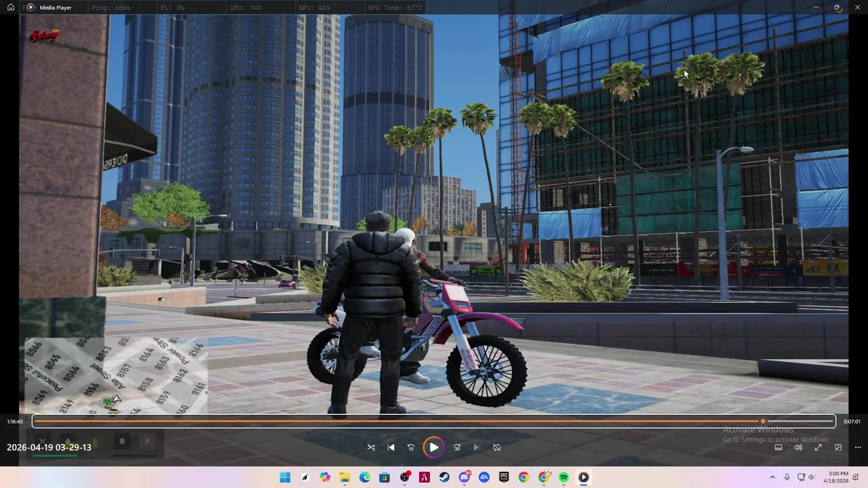Open Epic Games Launcher from the taskbar

tap(504, 477)
